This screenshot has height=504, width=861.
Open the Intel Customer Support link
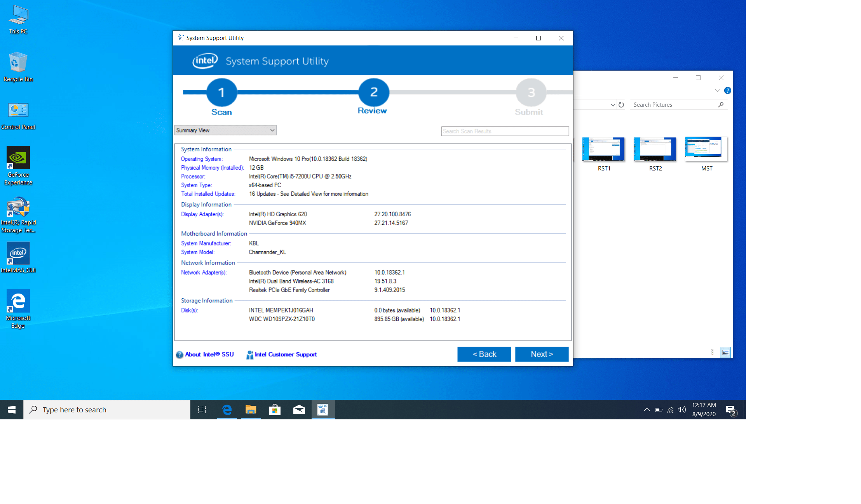click(286, 354)
